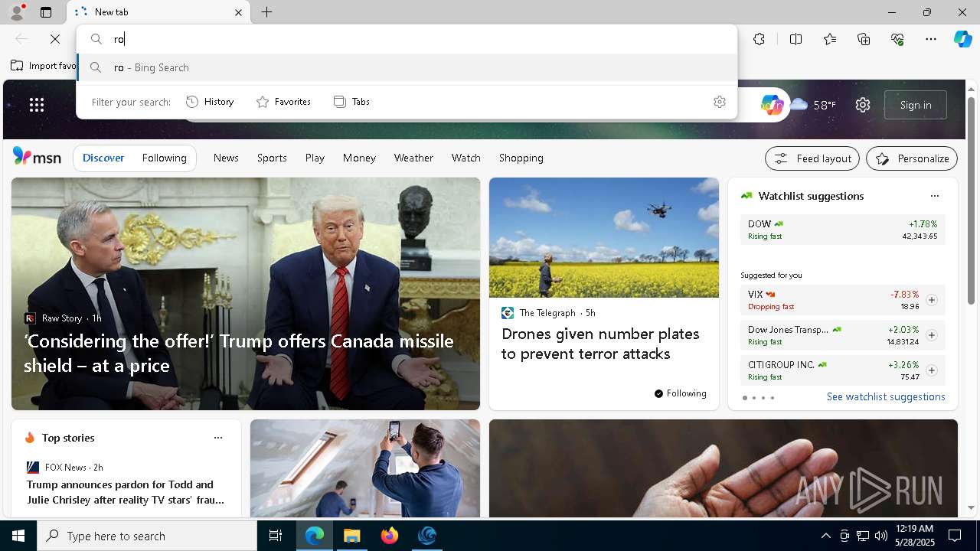Image resolution: width=980 pixels, height=551 pixels.
Task: Click See watchlist suggestions link
Action: coord(886,396)
